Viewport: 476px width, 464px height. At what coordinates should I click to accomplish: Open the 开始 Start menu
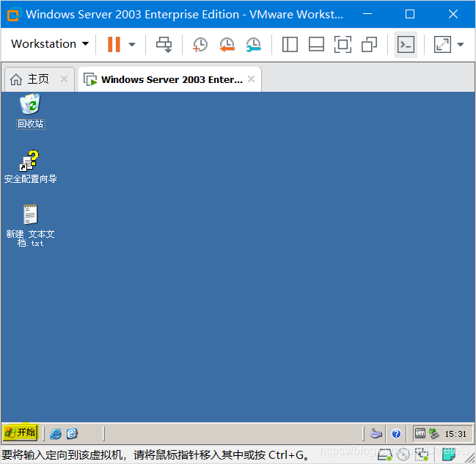click(21, 432)
